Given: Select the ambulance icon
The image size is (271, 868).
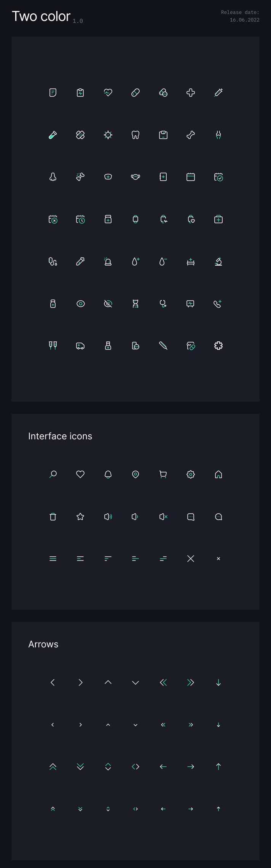Looking at the screenshot, I should tap(80, 346).
